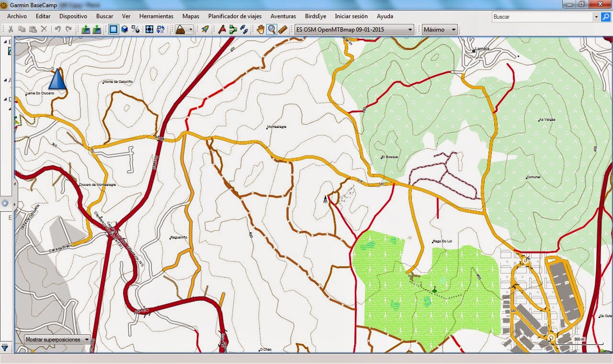The width and height of the screenshot is (613, 364).
Task: Open the ES OSM OpenMTBmap map selector
Action: [x=354, y=30]
